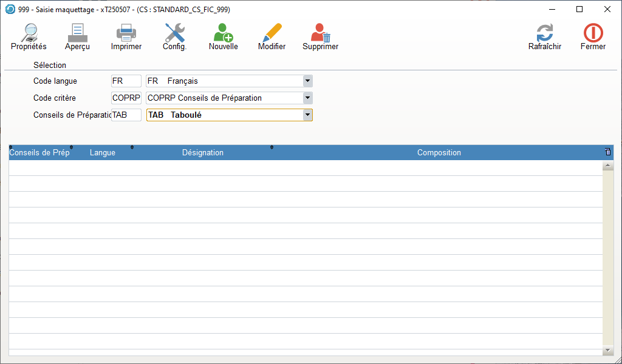Create new entry with Nouvelle icon
This screenshot has height=364, width=622.
pos(223,33)
